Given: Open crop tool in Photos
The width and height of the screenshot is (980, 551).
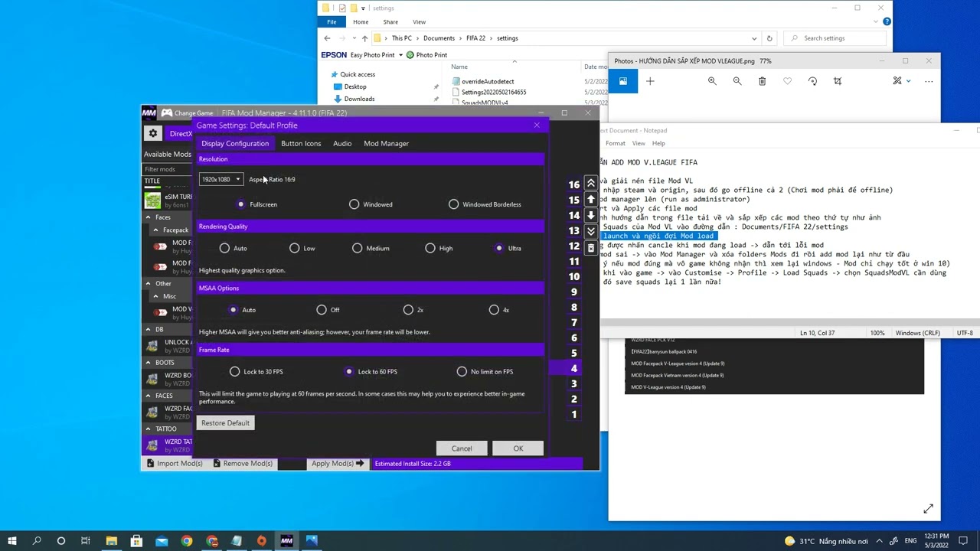Looking at the screenshot, I should point(838,81).
